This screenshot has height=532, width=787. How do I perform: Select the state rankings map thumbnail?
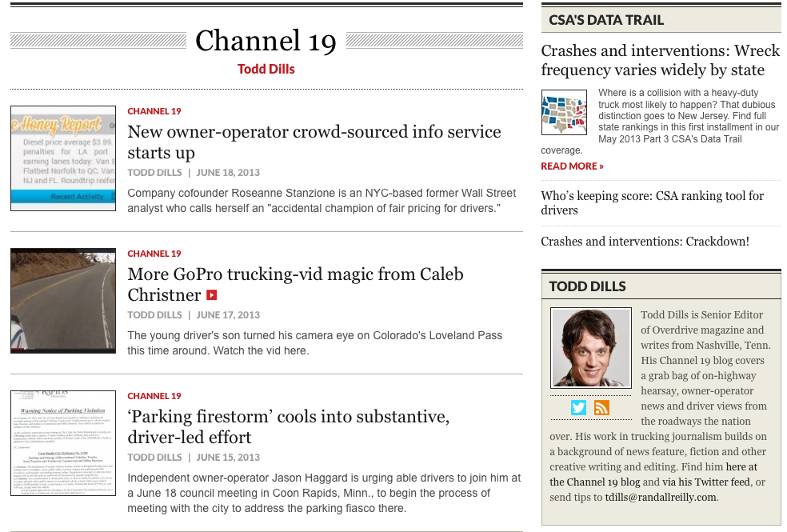[564, 112]
